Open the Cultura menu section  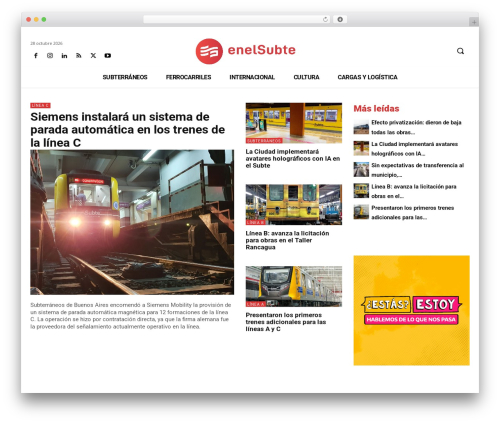(306, 77)
